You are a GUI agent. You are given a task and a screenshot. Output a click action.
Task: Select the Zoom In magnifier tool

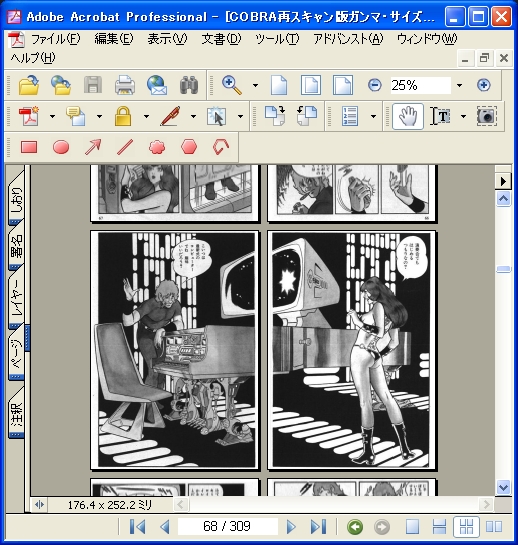coord(232,85)
